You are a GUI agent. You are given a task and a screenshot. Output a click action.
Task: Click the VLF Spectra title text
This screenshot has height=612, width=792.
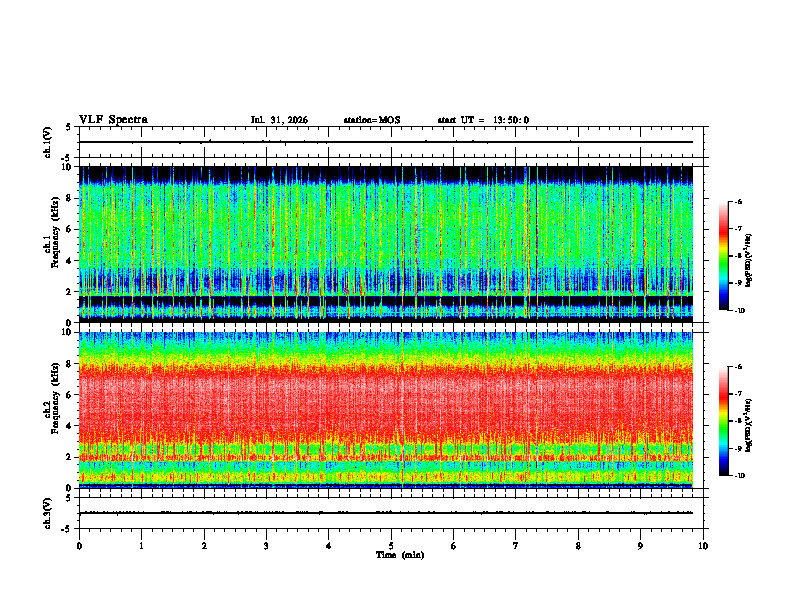[x=113, y=119]
